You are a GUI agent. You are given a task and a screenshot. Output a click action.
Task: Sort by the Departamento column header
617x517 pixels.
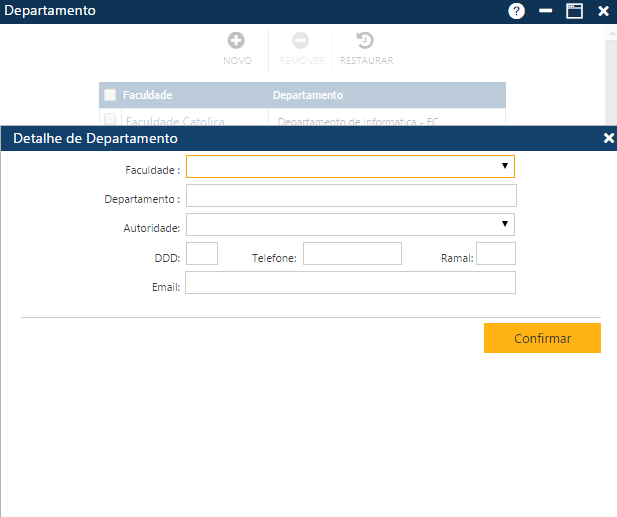(x=310, y=96)
